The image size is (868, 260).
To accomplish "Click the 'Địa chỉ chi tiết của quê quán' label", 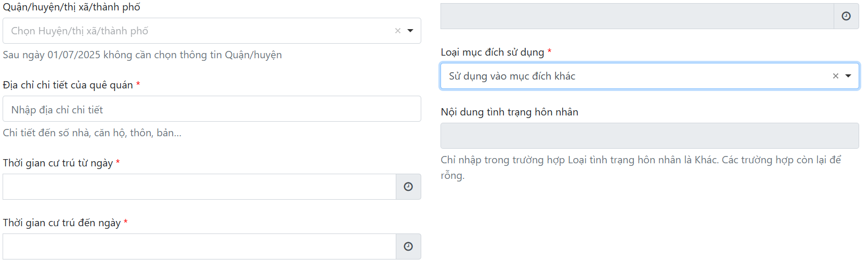I will tap(68, 85).
